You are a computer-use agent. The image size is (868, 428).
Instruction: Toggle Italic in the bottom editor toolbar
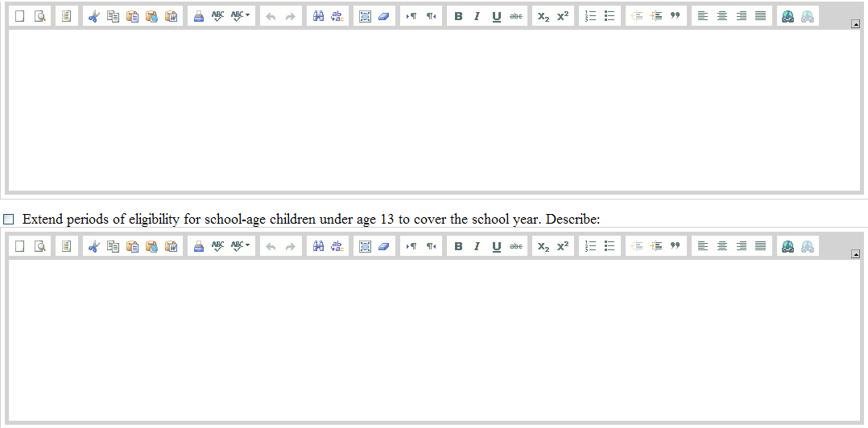(477, 246)
